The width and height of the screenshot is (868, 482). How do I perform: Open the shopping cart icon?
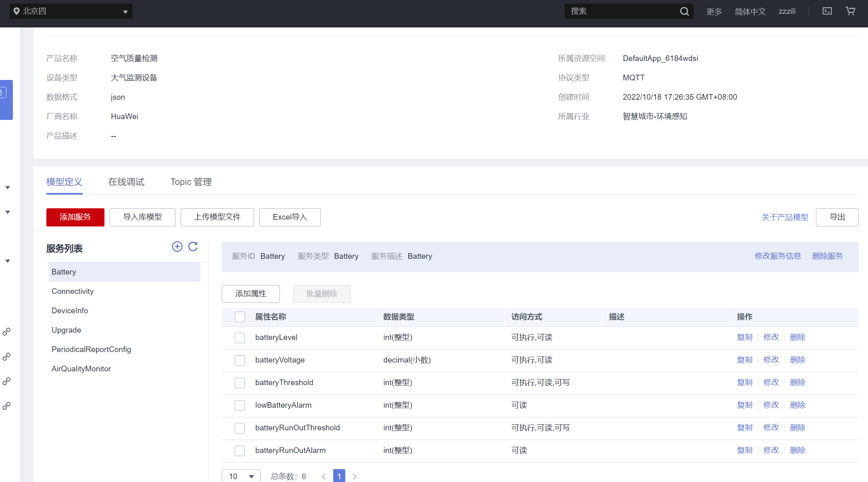click(x=850, y=11)
